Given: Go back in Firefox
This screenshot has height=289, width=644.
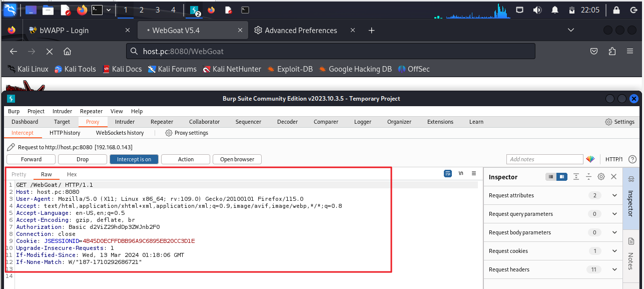Looking at the screenshot, I should [14, 51].
